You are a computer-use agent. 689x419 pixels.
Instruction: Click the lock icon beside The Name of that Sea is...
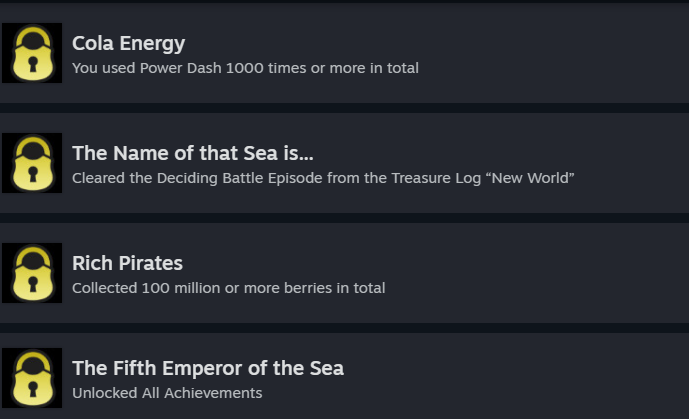click(32, 163)
